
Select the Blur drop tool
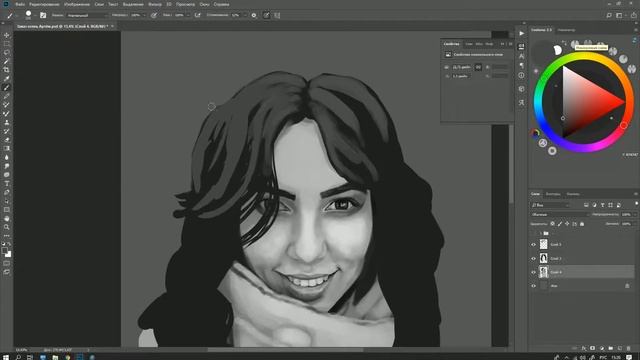click(x=7, y=157)
